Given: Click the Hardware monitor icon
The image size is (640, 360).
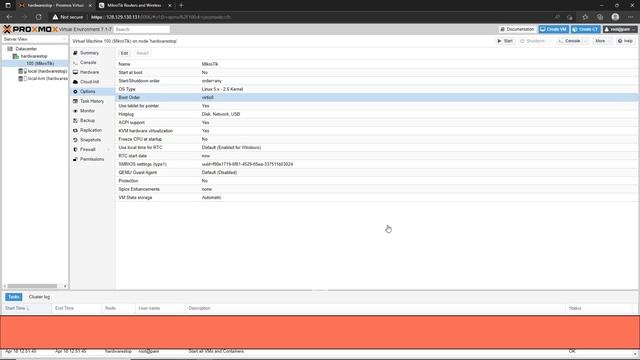Looking at the screenshot, I should [75, 72].
